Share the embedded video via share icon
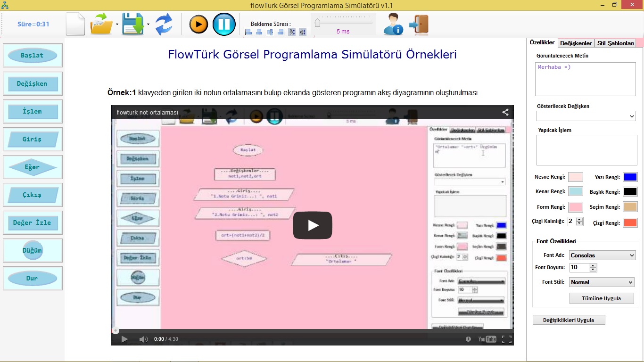 coord(505,112)
